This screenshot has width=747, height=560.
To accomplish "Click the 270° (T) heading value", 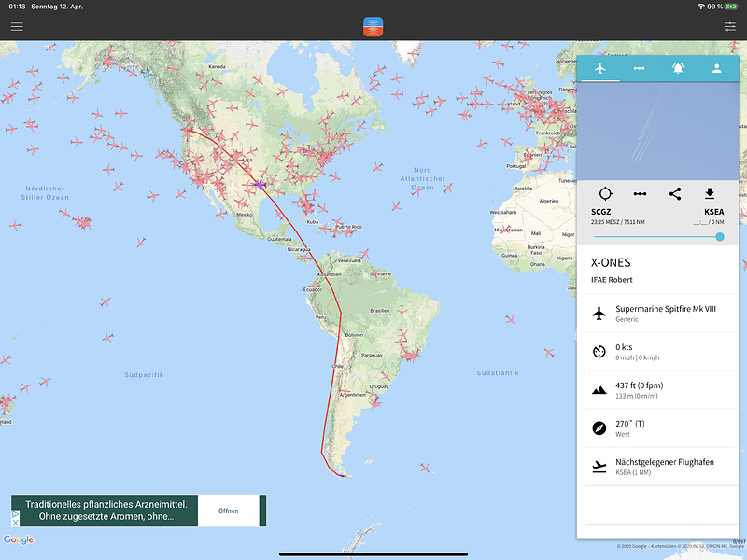I will coord(629,424).
